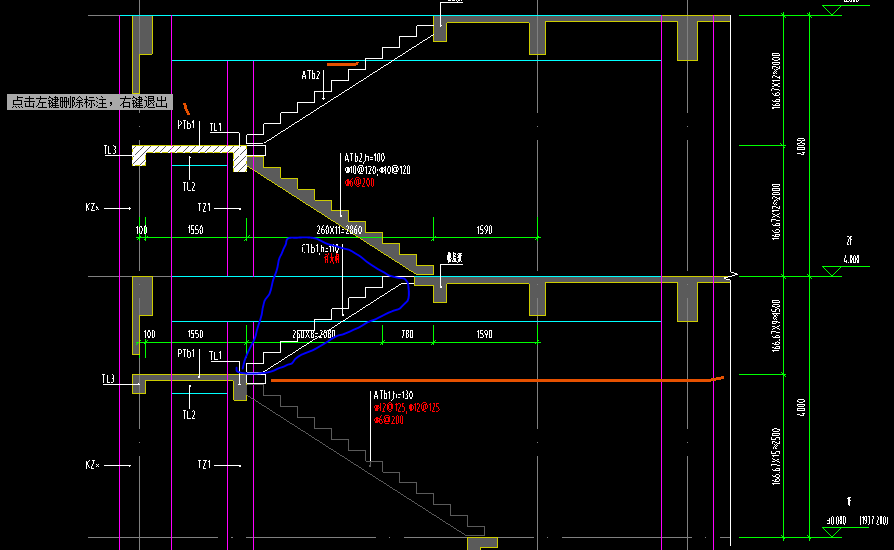The height and width of the screenshot is (550, 894).
Task: Click red 'φ6@200' under ATb2,h=100
Action: click(359, 182)
